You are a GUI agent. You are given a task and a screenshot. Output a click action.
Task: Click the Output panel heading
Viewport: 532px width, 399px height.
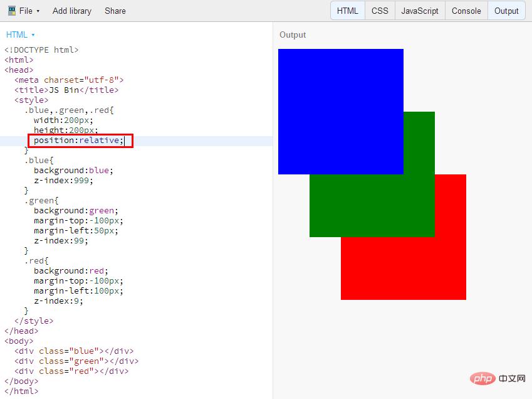293,35
